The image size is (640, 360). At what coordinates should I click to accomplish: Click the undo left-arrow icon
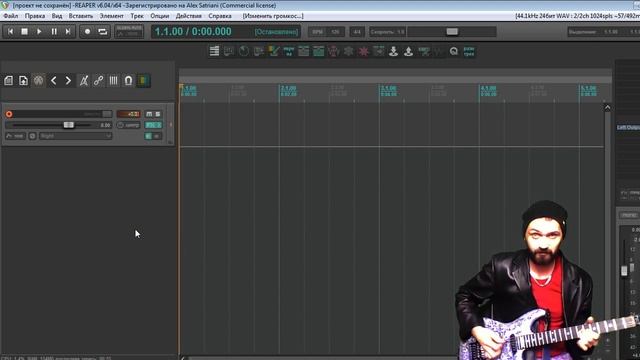pos(53,81)
